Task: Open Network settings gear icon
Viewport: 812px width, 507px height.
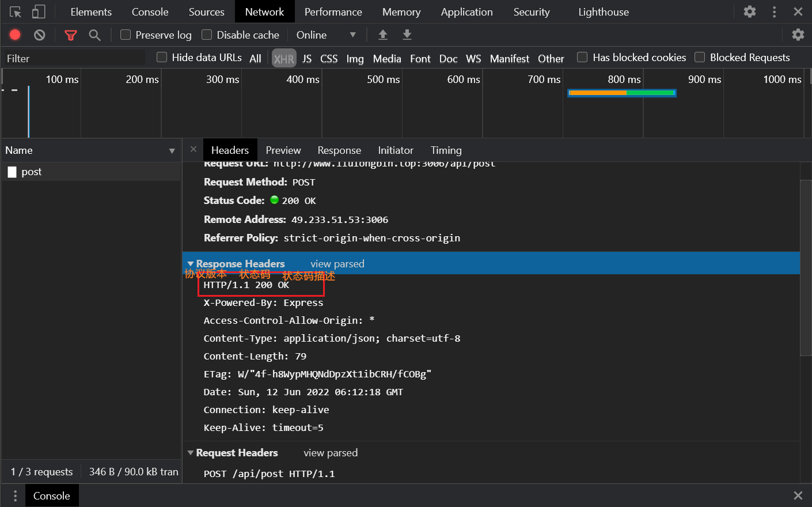Action: [x=798, y=35]
